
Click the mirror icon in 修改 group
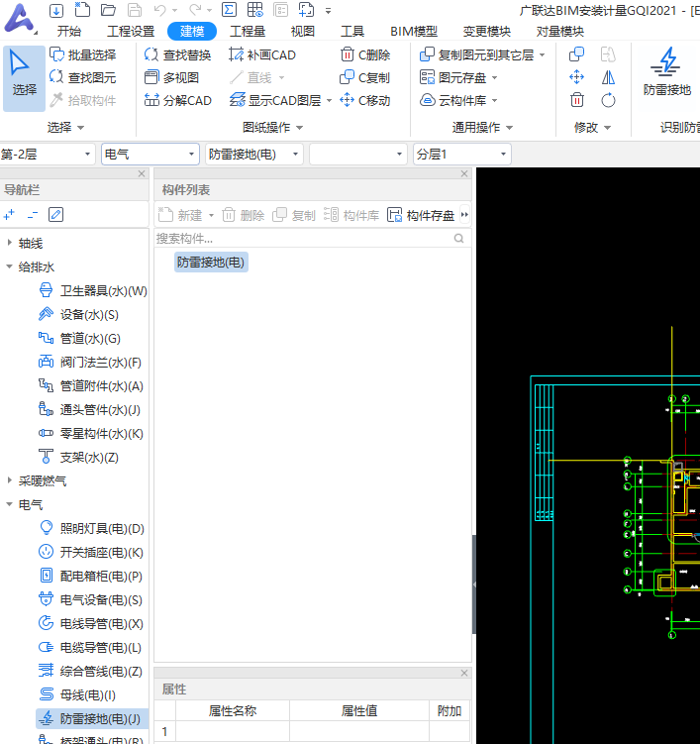coord(609,77)
